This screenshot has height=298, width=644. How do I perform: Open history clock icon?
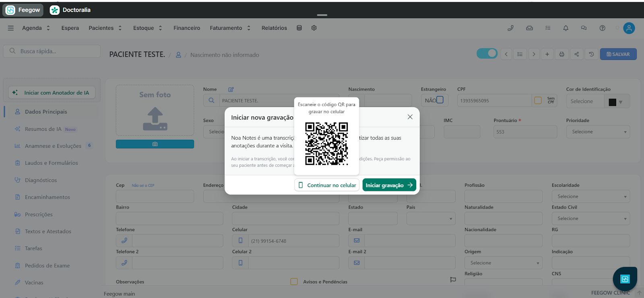[591, 54]
